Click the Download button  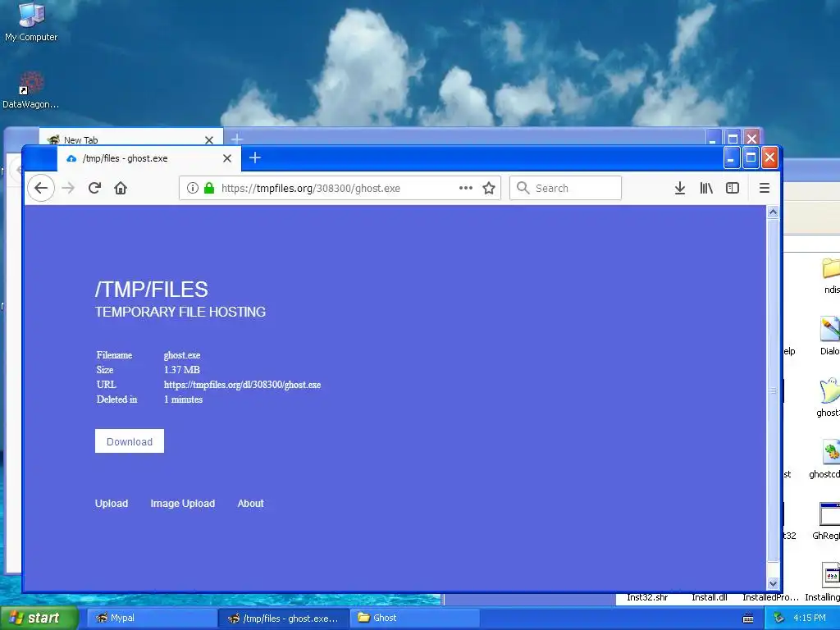coord(130,441)
